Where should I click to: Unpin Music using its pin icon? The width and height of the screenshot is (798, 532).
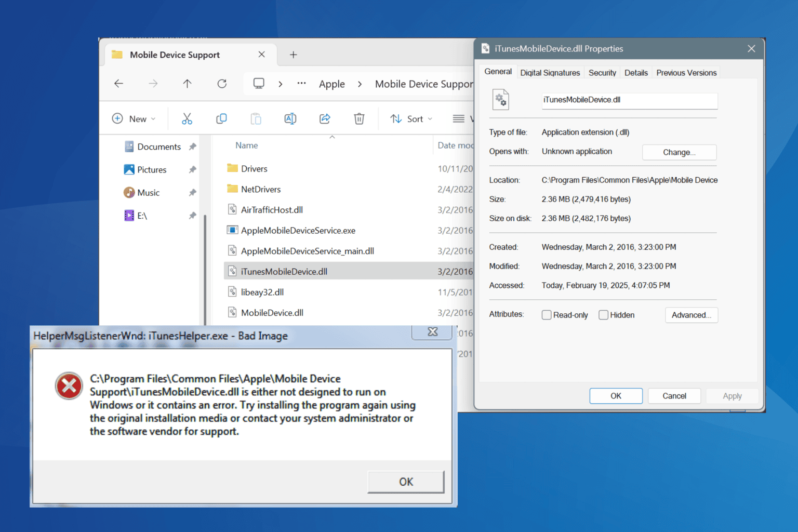click(x=193, y=193)
